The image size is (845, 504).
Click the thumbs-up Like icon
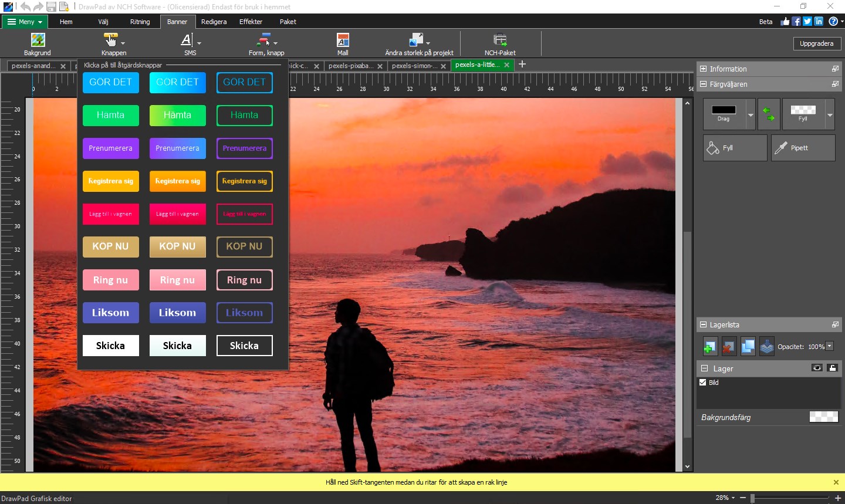(785, 21)
